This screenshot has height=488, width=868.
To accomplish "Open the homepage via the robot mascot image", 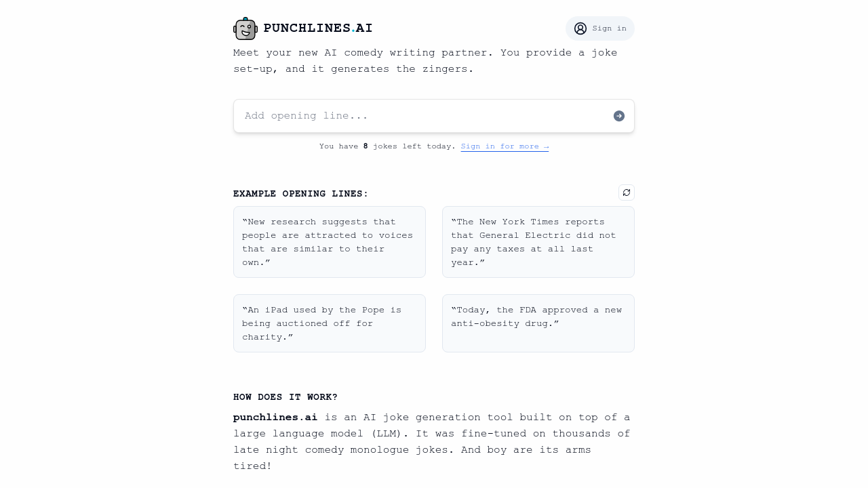I will (x=244, y=28).
